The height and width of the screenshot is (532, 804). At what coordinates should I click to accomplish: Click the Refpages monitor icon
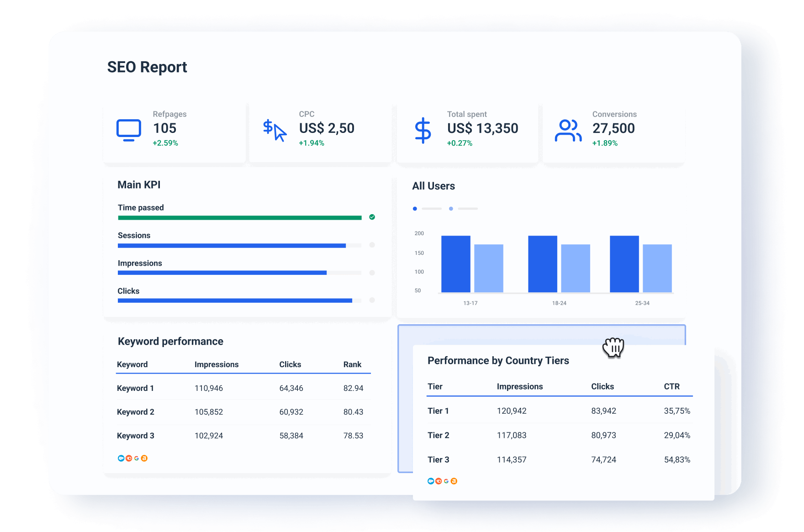pyautogui.click(x=128, y=129)
